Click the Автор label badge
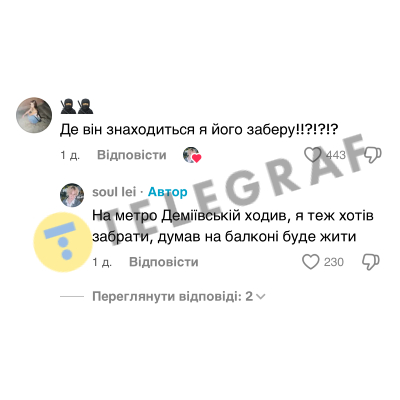The image size is (400, 400). [x=168, y=192]
